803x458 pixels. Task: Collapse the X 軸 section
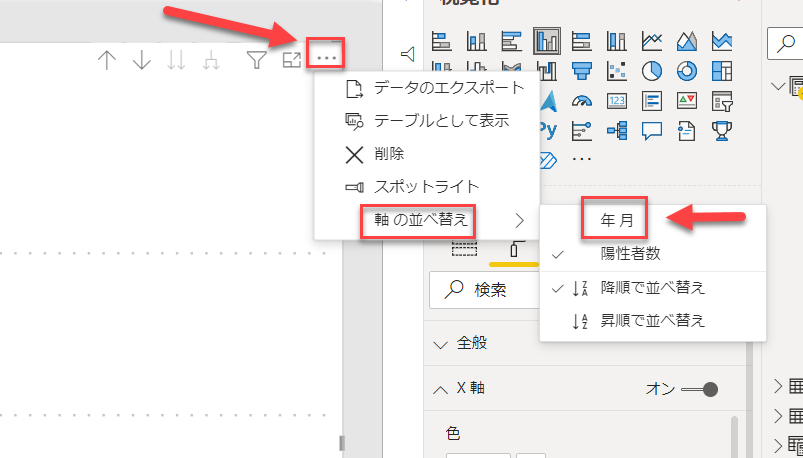point(440,389)
